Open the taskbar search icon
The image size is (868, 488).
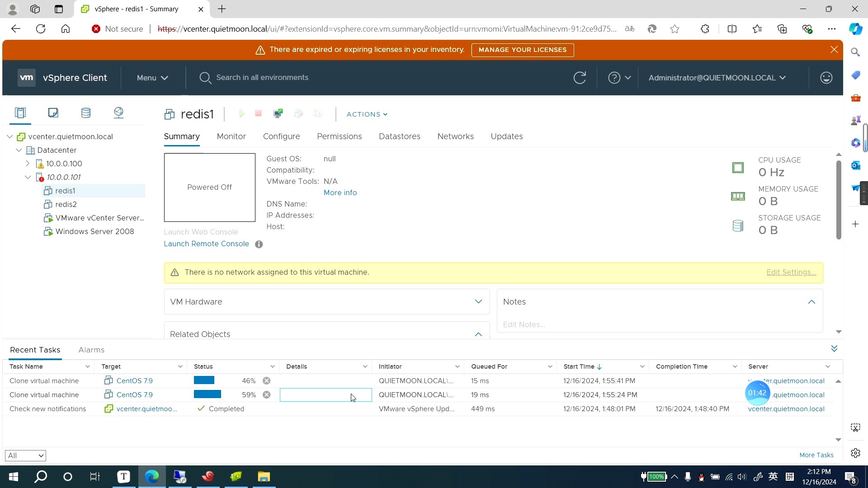(x=41, y=477)
